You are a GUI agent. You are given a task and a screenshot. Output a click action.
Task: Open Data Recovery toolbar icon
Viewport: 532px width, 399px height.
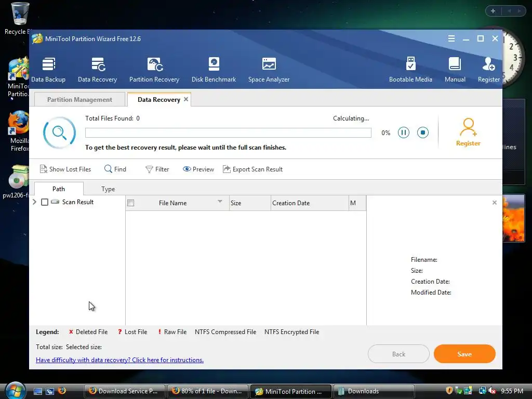coord(97,70)
